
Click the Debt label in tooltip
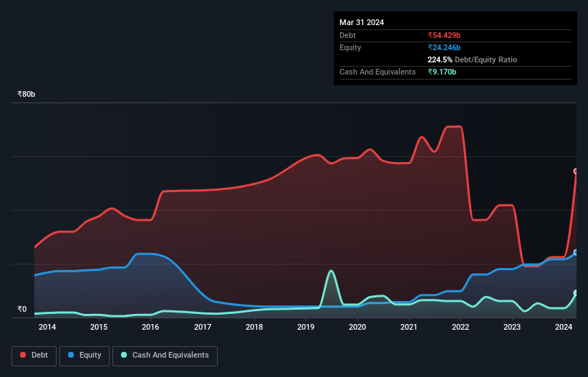tap(347, 35)
